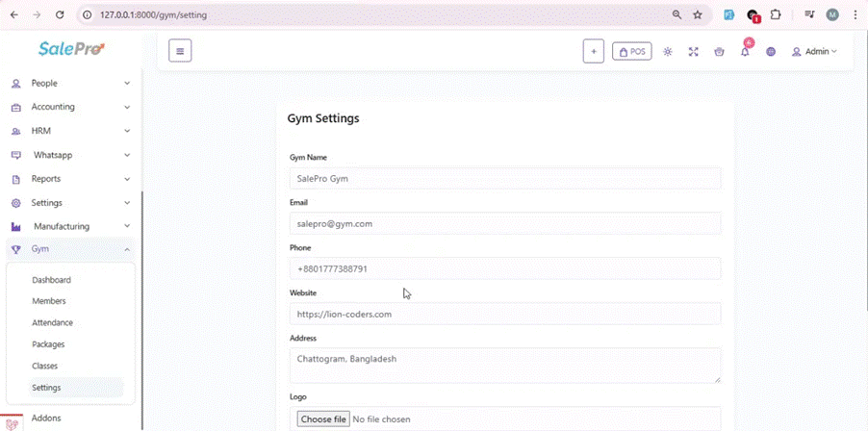Click the globe language icon
This screenshot has width=868, height=431.
point(771,52)
